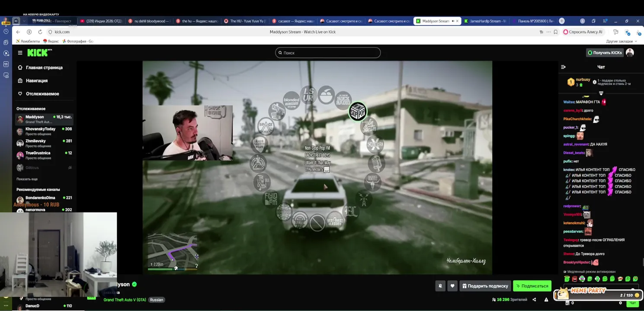Reload the page in browser

(40, 32)
